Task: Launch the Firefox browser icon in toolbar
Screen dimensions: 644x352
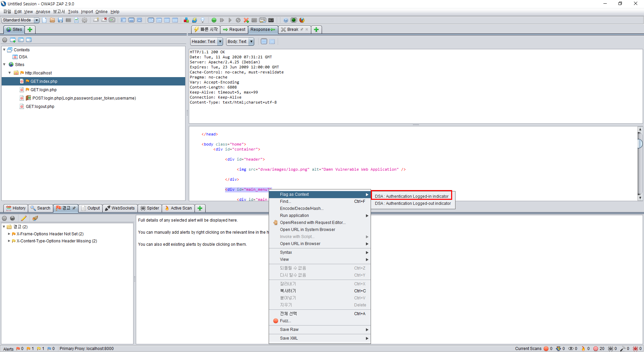Action: [302, 20]
